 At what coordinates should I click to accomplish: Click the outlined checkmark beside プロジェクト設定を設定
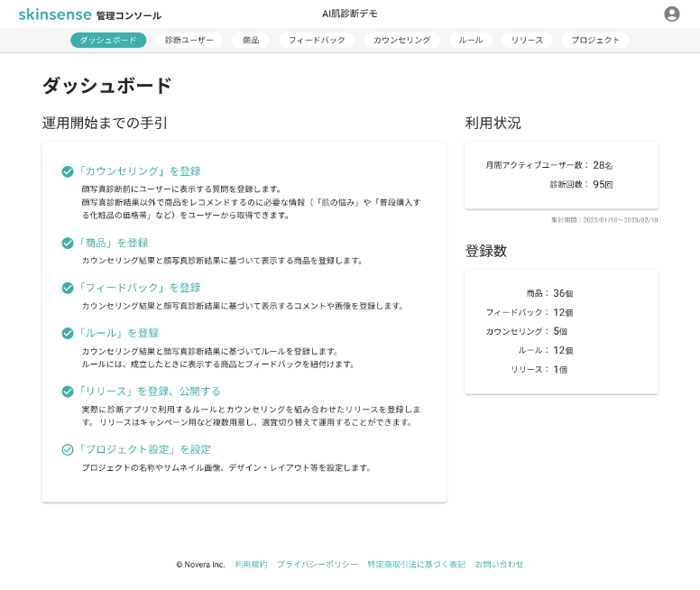68,450
